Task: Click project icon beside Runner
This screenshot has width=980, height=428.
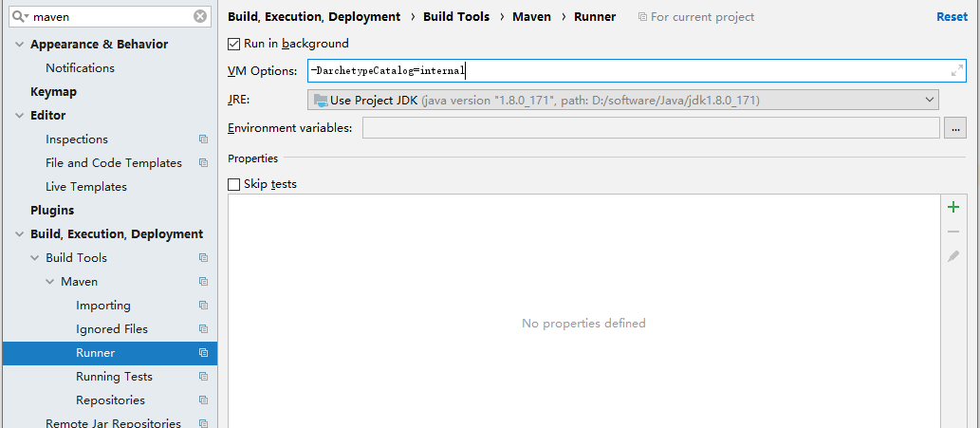Action: (x=203, y=353)
